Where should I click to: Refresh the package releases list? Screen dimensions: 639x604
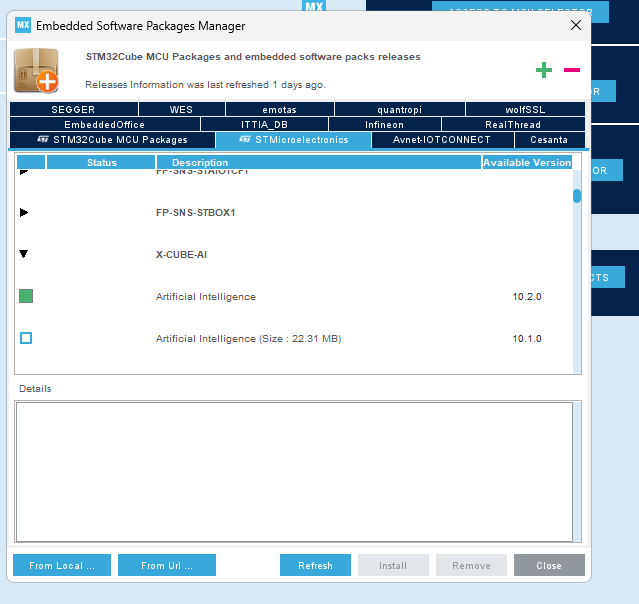[x=315, y=565]
